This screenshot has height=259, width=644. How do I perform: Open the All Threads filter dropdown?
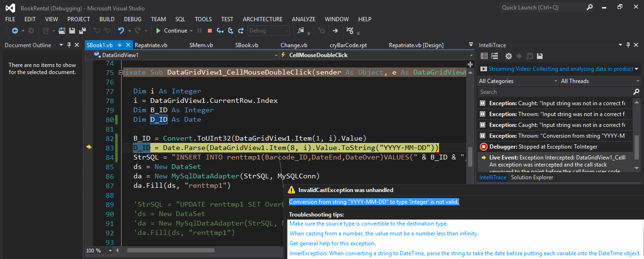coord(599,81)
